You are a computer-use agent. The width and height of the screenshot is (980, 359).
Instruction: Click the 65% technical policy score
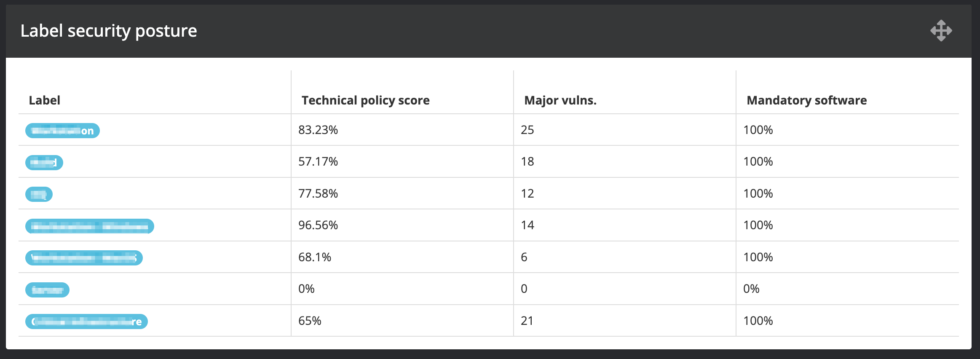[310, 321]
